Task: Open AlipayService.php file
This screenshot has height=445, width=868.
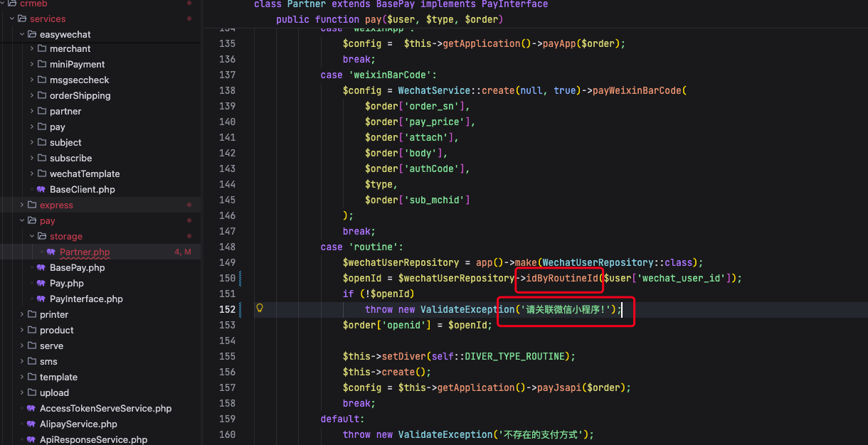Action: [78, 424]
